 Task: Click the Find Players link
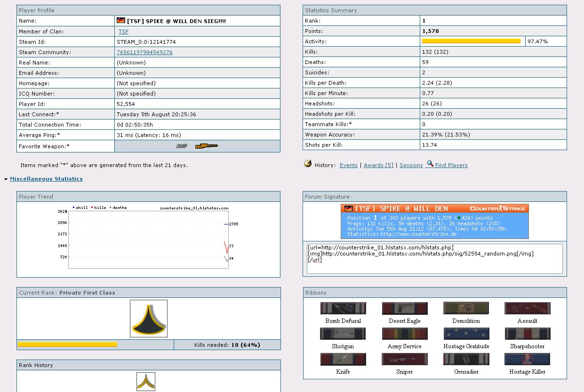tap(451, 165)
